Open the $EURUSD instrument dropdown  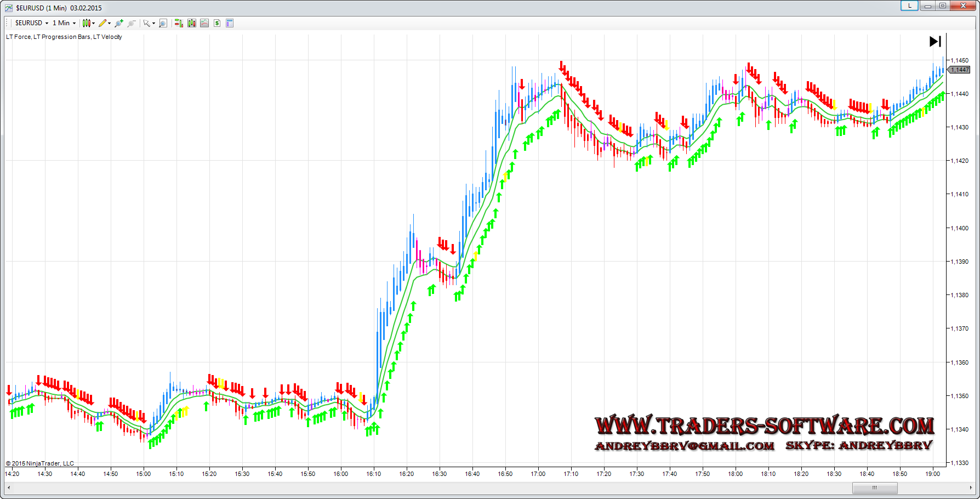click(x=32, y=23)
